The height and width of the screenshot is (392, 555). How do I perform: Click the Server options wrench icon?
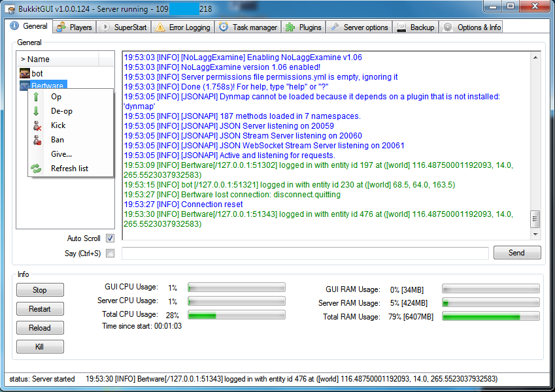335,27
